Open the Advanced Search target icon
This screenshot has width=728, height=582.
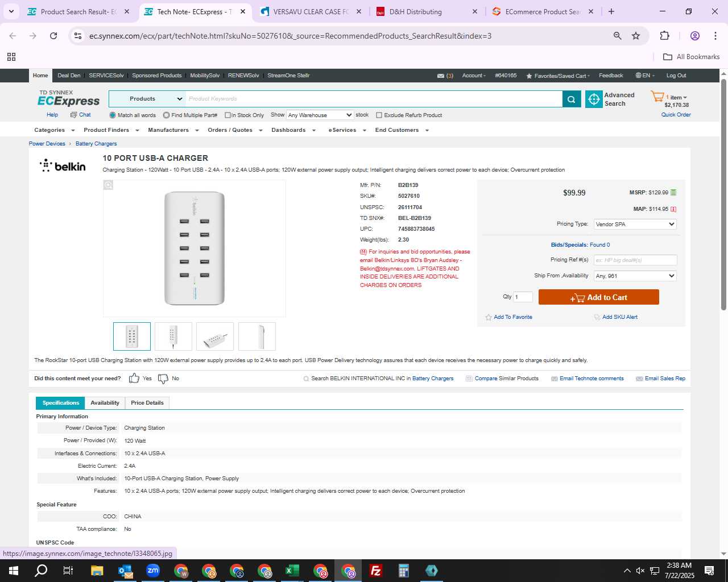[594, 99]
